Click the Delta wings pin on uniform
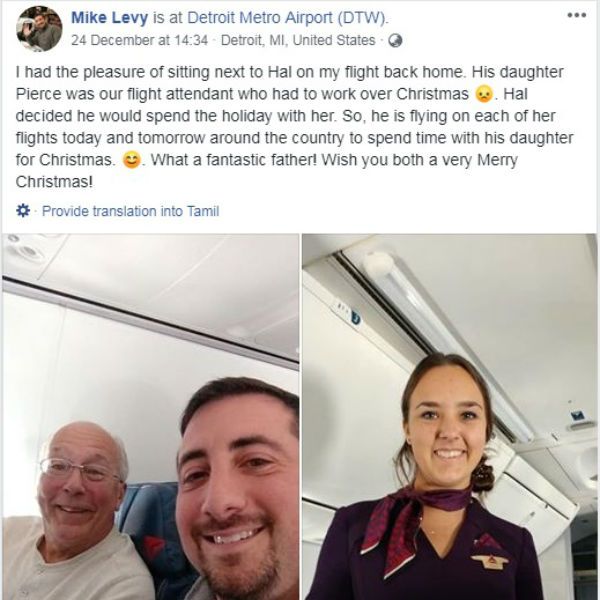This screenshot has width=600, height=600. point(490,562)
